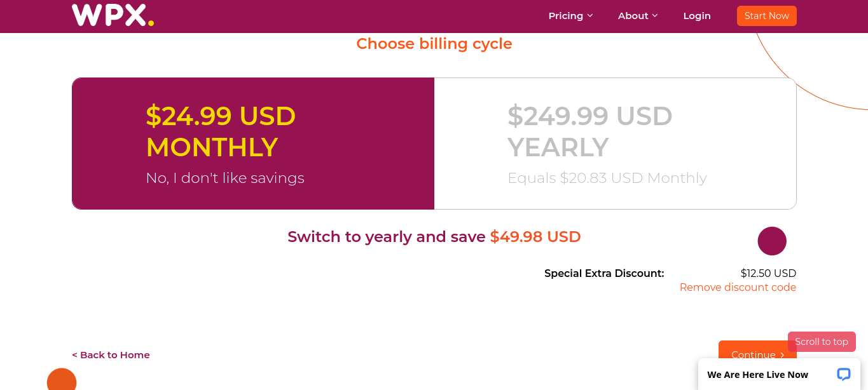Click the Start Now button
The height and width of the screenshot is (390, 868).
point(766,16)
